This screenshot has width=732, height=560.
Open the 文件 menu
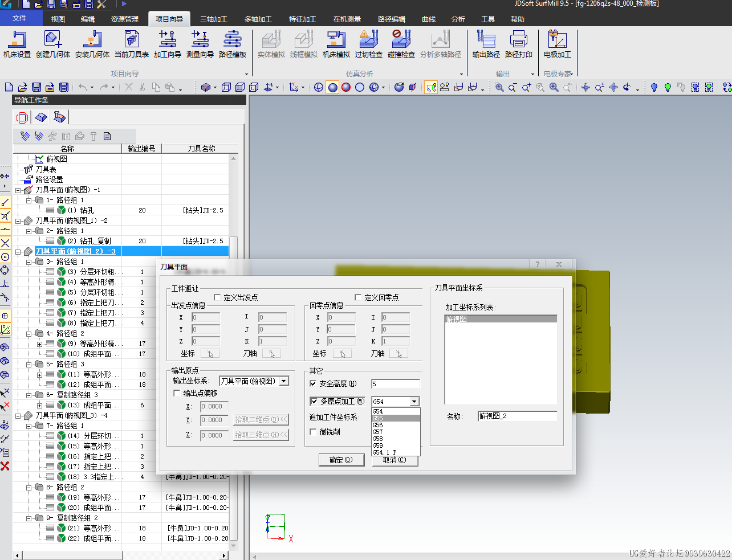click(x=20, y=18)
